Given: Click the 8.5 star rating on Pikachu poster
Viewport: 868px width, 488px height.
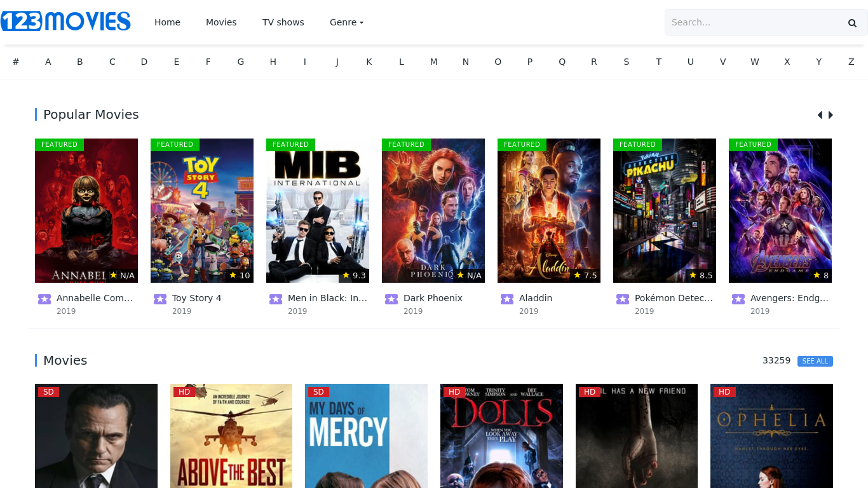Looking at the screenshot, I should 701,275.
